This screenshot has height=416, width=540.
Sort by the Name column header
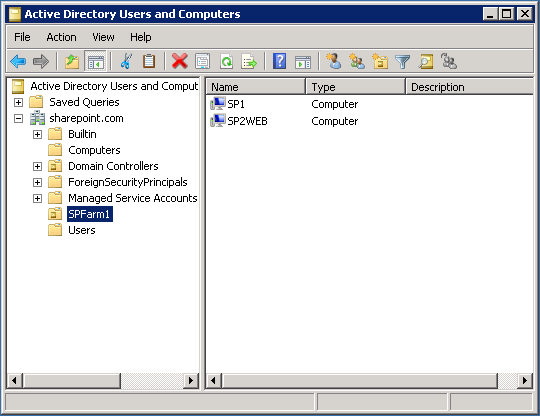256,87
